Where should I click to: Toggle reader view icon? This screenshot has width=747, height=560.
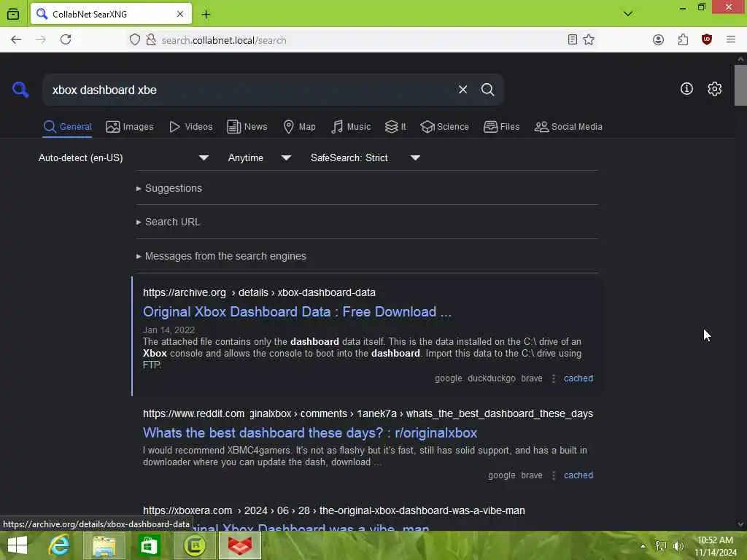[573, 40]
